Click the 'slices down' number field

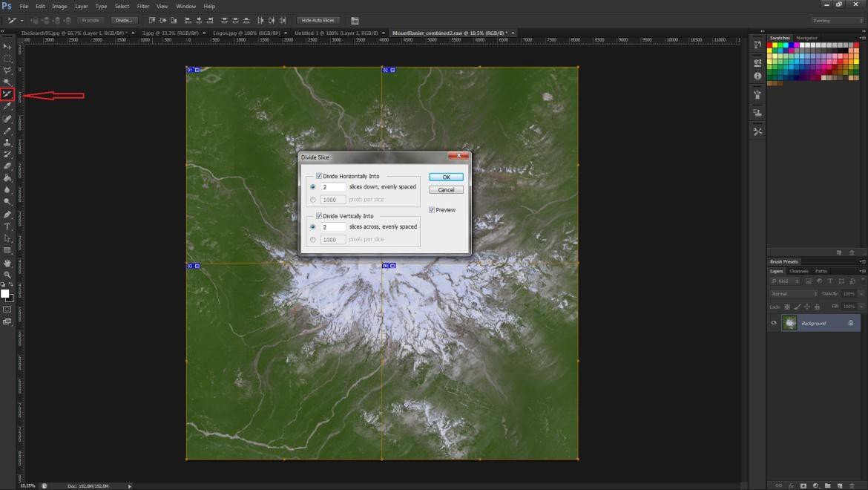click(333, 187)
